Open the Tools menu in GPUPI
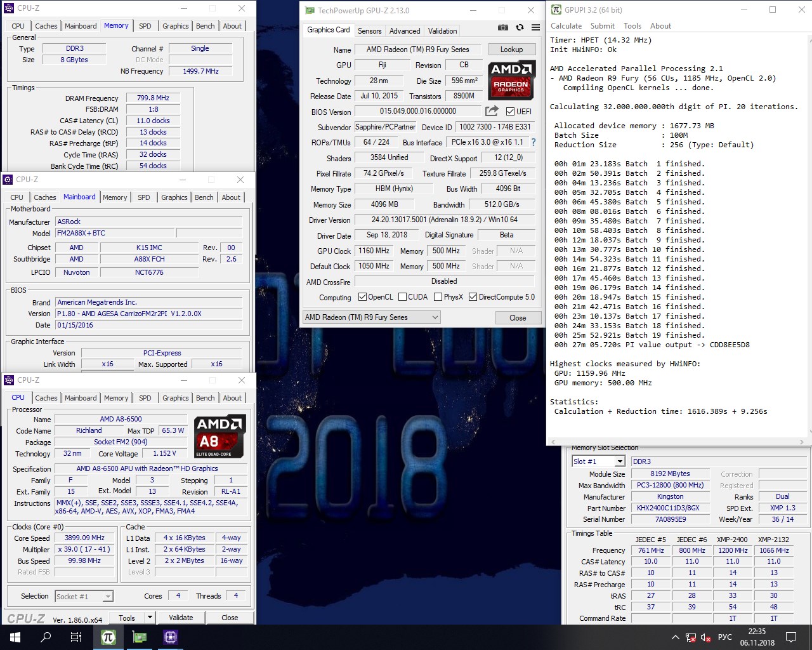 click(632, 26)
